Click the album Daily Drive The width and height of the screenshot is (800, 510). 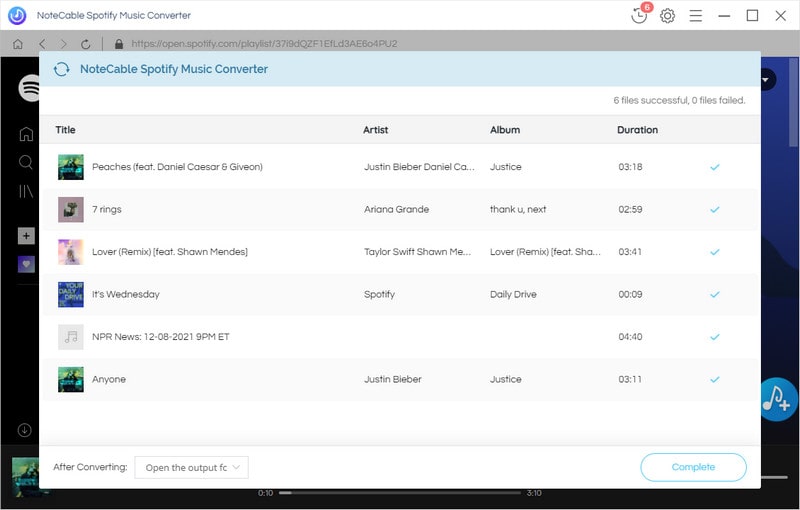click(513, 294)
